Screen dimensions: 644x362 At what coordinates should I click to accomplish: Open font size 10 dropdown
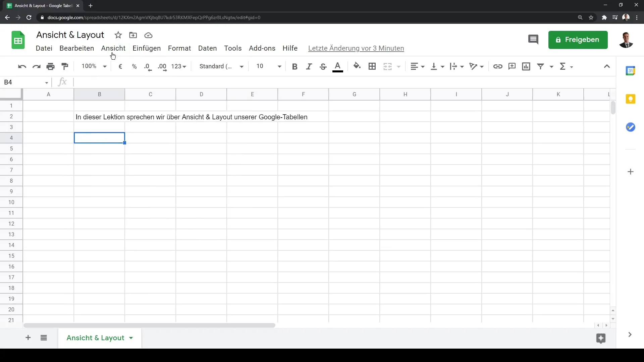[269, 66]
